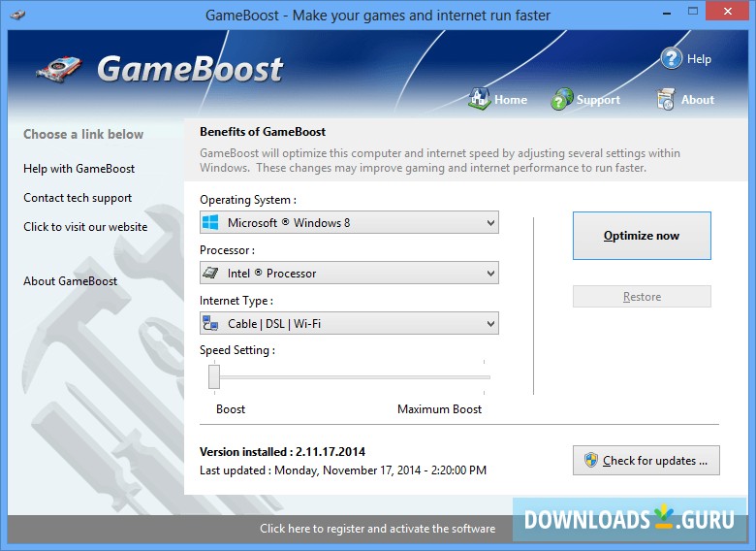This screenshot has width=756, height=551.
Task: Click the Home house icon
Action: pos(479,98)
